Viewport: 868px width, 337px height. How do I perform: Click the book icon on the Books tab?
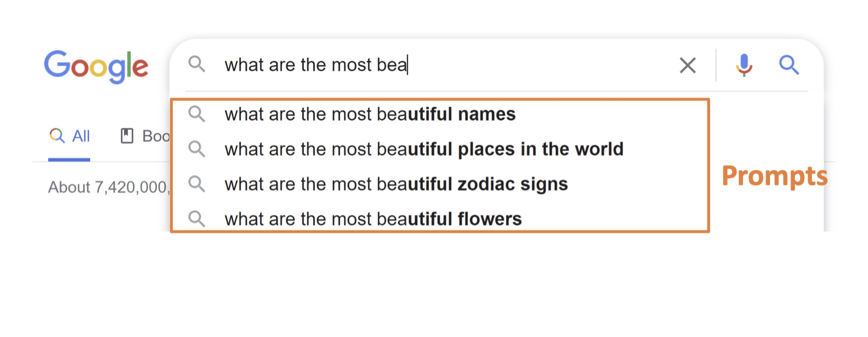(x=127, y=136)
